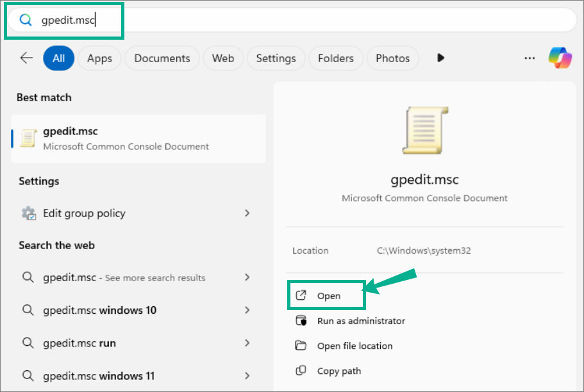Select the All filter tab
This screenshot has width=584, height=392.
58,58
